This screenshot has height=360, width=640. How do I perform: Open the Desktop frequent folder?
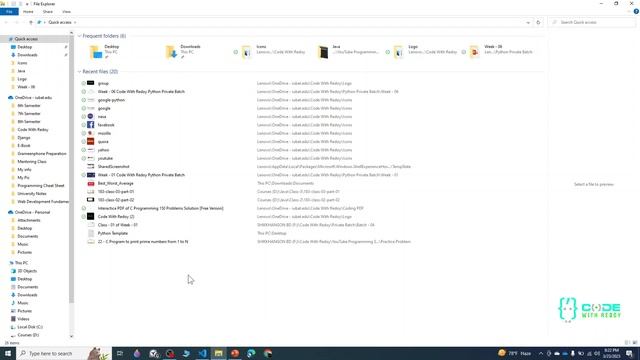104,52
